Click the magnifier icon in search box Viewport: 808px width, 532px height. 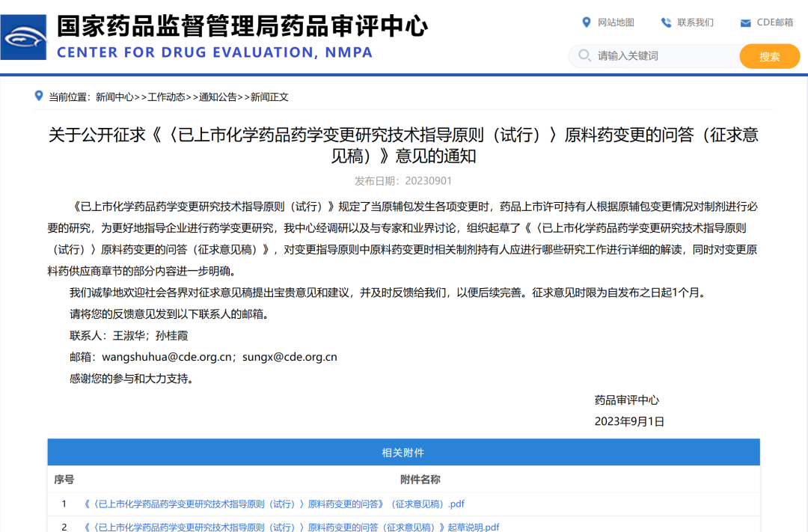[x=584, y=55]
